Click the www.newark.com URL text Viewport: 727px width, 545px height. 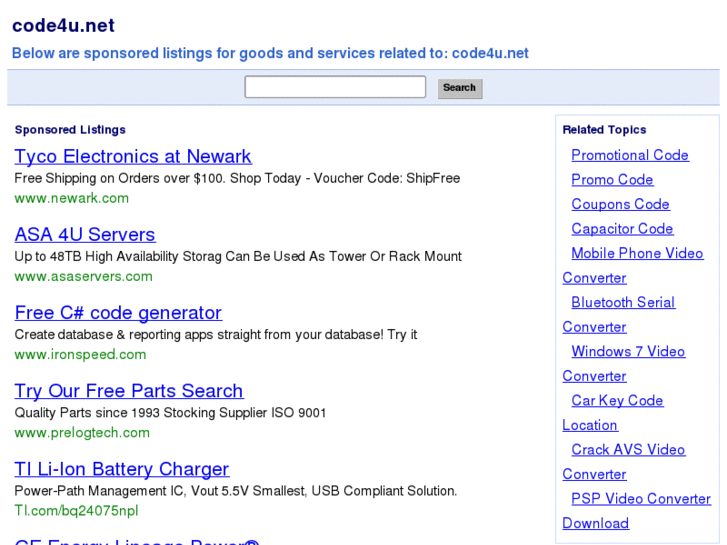tap(71, 198)
